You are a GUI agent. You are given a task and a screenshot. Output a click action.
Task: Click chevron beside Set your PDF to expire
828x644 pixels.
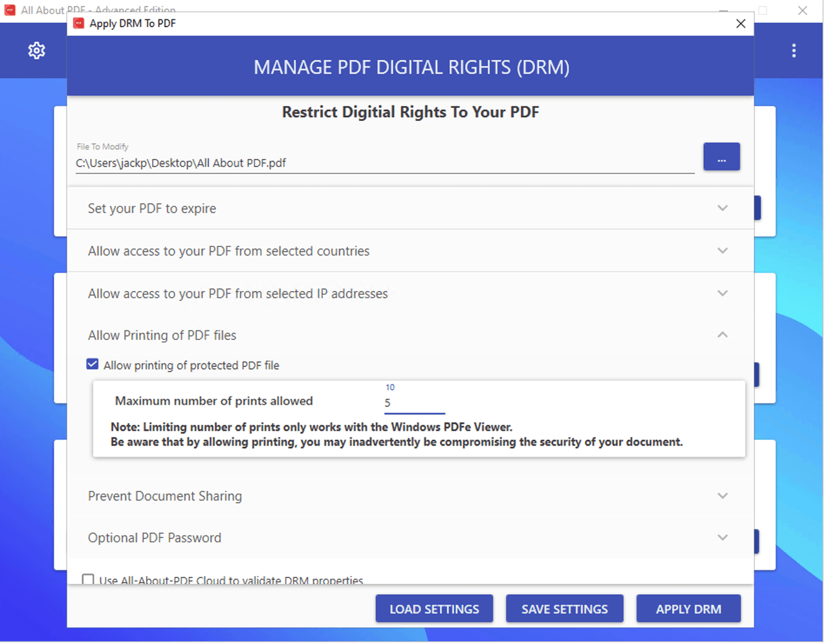[x=723, y=208]
